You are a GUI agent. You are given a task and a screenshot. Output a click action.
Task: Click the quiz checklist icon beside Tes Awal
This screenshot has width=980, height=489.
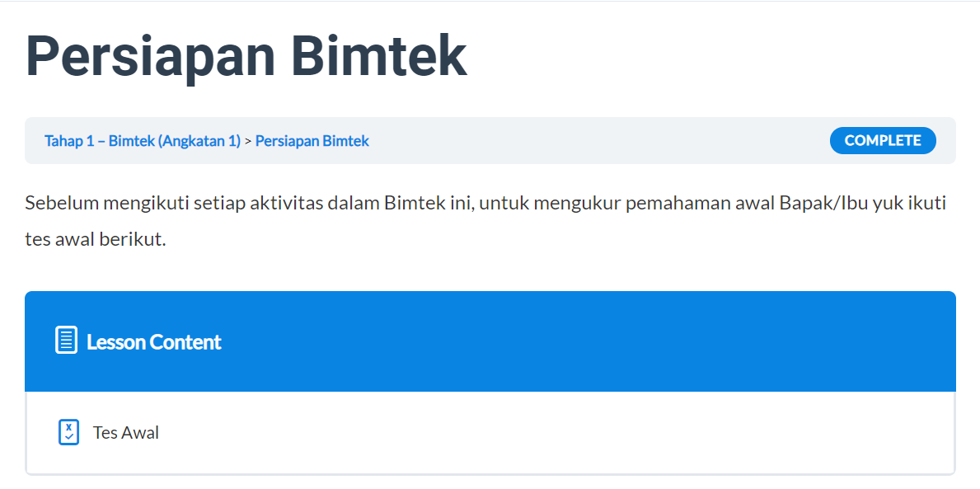(70, 432)
